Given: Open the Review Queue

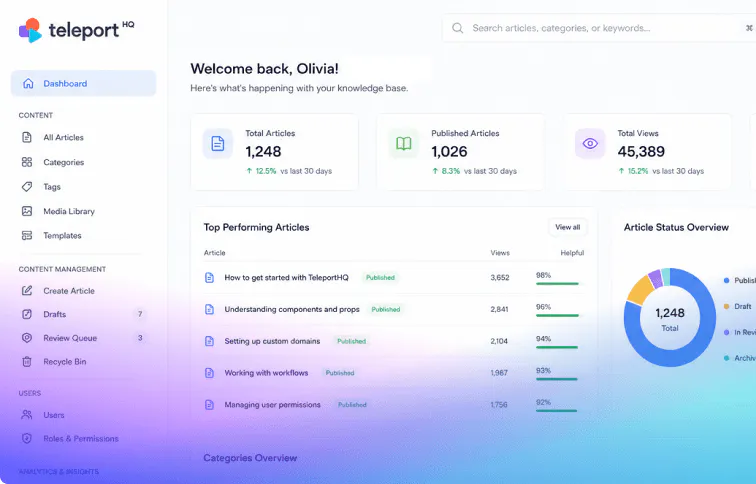Looking at the screenshot, I should tap(70, 338).
